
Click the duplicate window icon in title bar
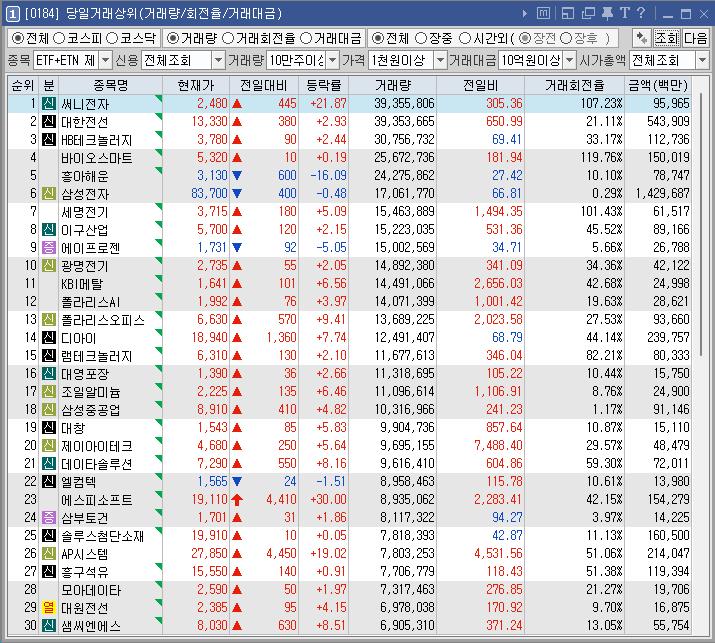click(588, 14)
